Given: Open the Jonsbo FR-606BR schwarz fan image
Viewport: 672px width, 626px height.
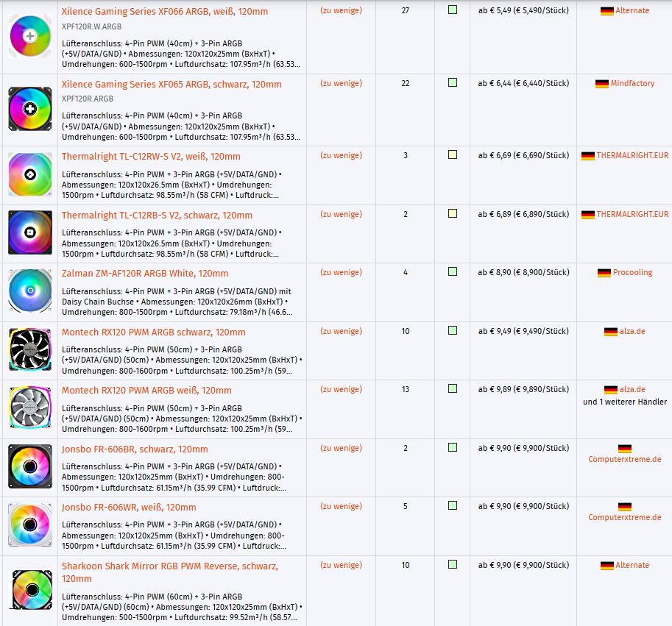Looking at the screenshot, I should click(x=30, y=466).
